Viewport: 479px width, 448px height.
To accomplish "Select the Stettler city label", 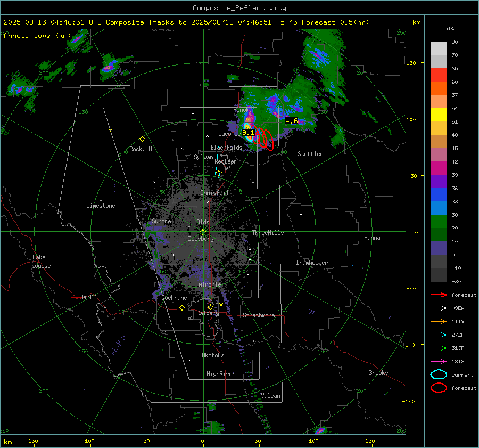I will pos(310,154).
